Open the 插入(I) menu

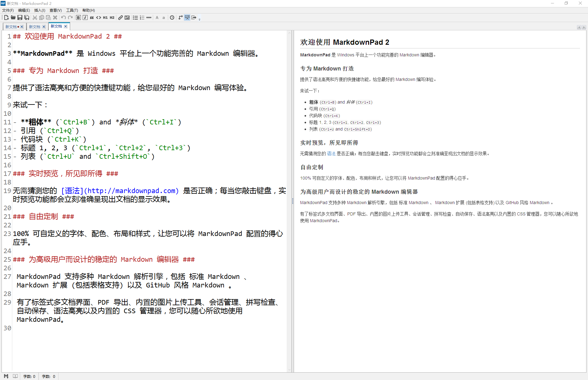point(40,10)
